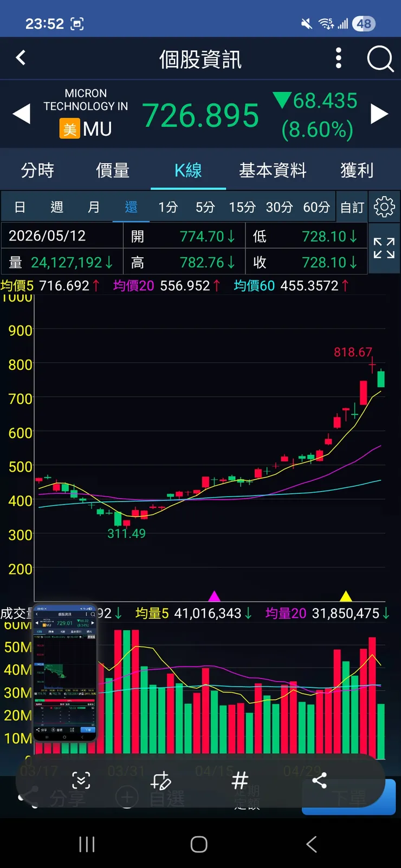
Task: Tap the 均量20 31,850,475 indicator
Action: pyautogui.click(x=328, y=613)
